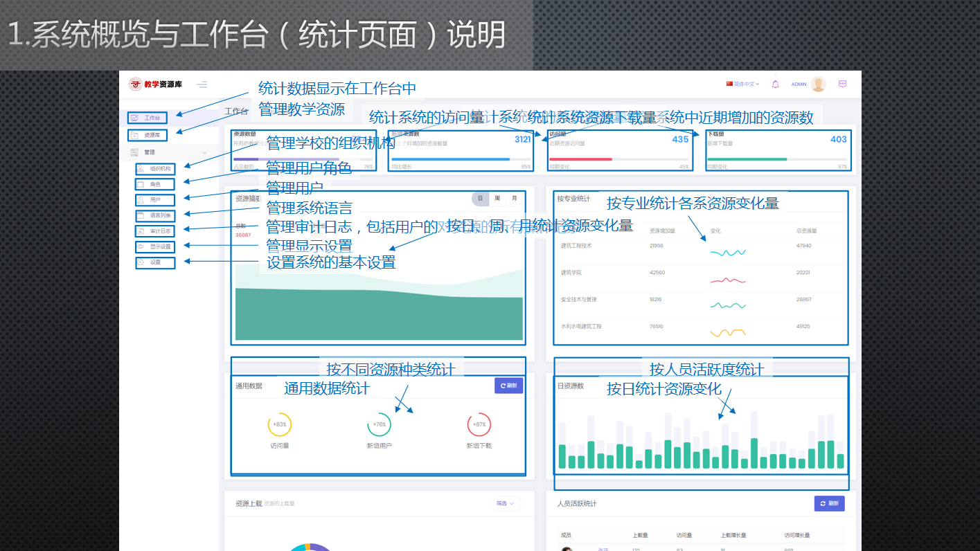Switch resource summary to 月 view
Viewport: 980px width, 551px height.
click(514, 199)
